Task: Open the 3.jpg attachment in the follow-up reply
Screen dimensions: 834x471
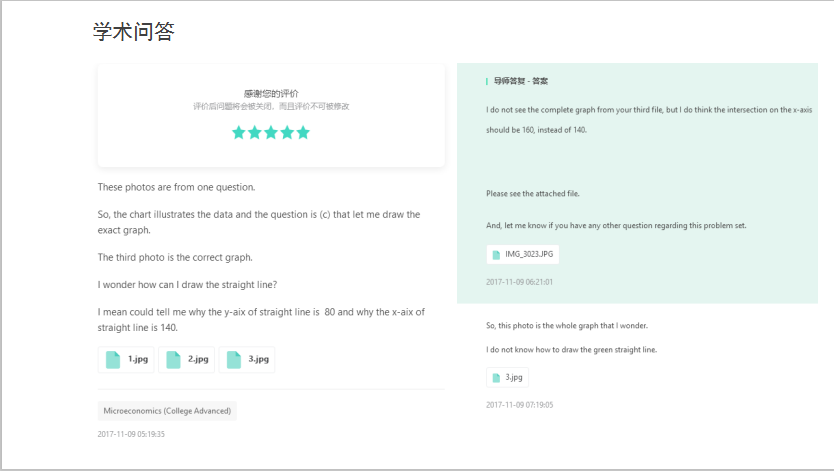Action: [x=513, y=377]
